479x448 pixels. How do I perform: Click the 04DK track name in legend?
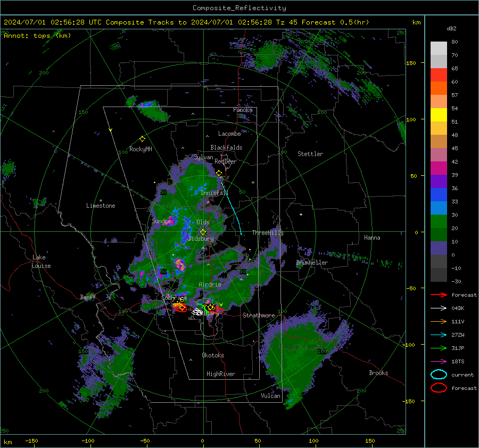(458, 308)
